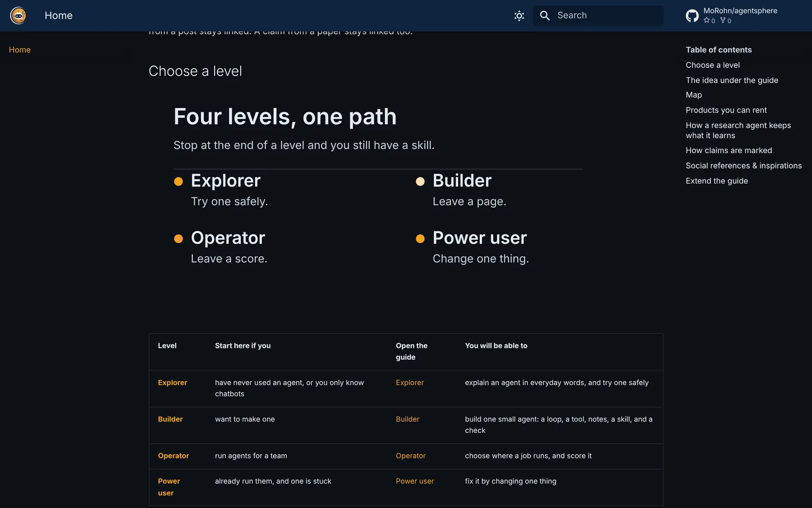Image resolution: width=812 pixels, height=508 pixels.
Task: Click 'already run them, and one is stuck'
Action: 273,481
